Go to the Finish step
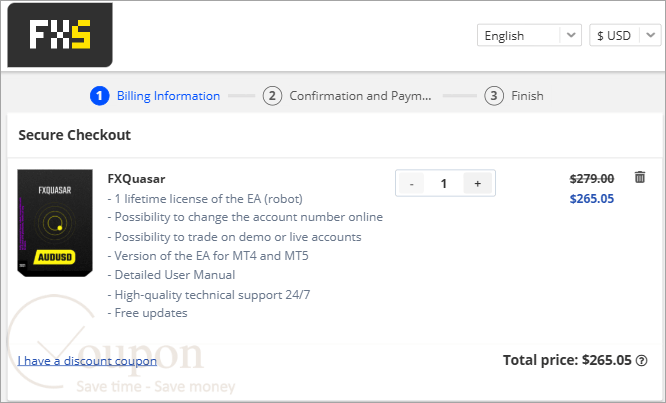 (x=514, y=96)
